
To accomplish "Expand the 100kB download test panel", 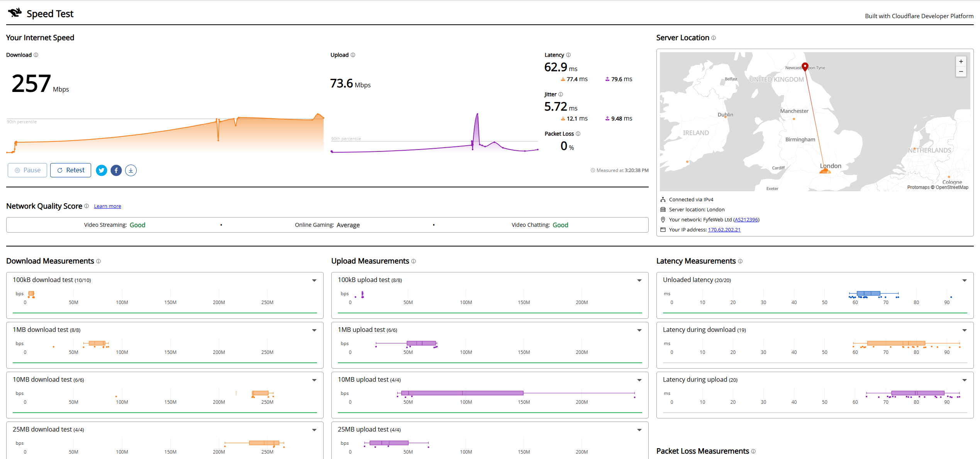I will pyautogui.click(x=314, y=280).
